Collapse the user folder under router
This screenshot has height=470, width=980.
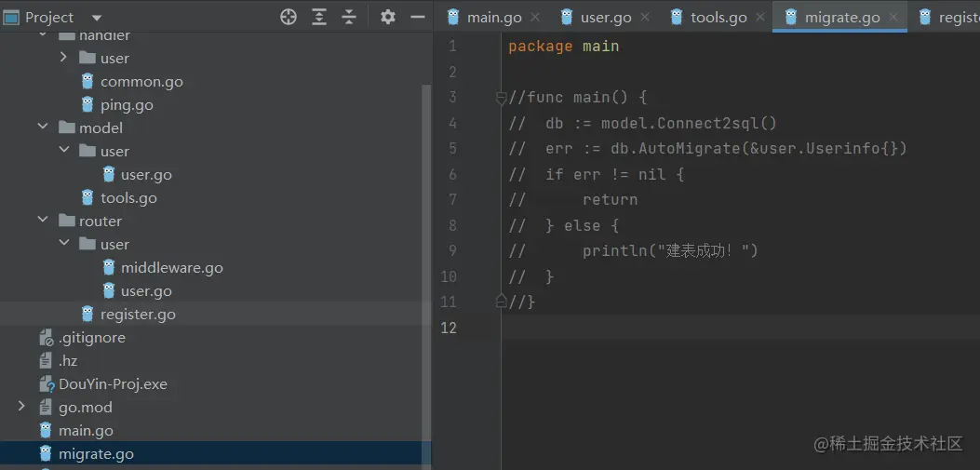[63, 243]
